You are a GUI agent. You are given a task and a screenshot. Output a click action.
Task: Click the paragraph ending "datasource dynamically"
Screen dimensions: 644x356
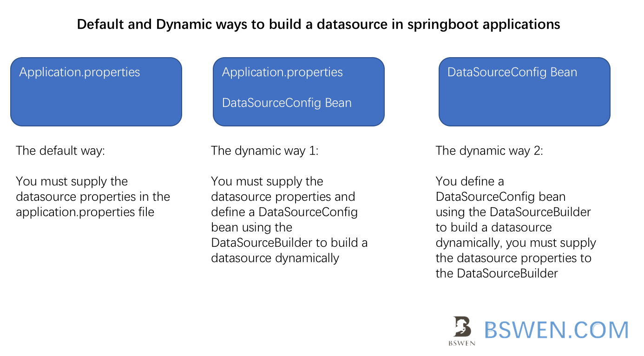pos(289,219)
